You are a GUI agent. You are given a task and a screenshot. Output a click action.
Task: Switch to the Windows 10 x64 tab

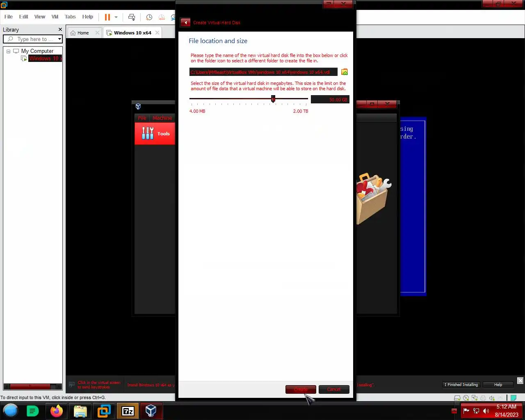[x=132, y=33]
